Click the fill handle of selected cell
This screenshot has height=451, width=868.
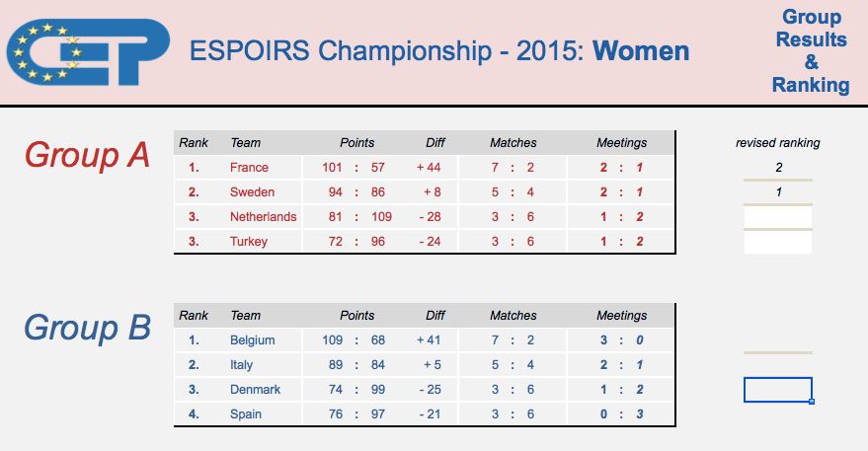(x=812, y=402)
